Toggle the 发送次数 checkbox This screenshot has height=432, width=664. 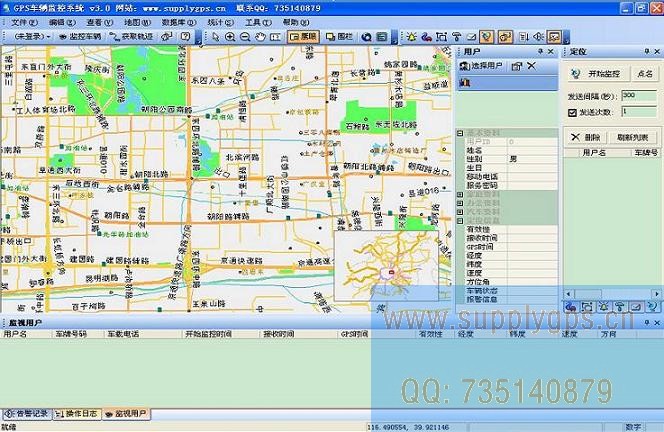(x=573, y=111)
